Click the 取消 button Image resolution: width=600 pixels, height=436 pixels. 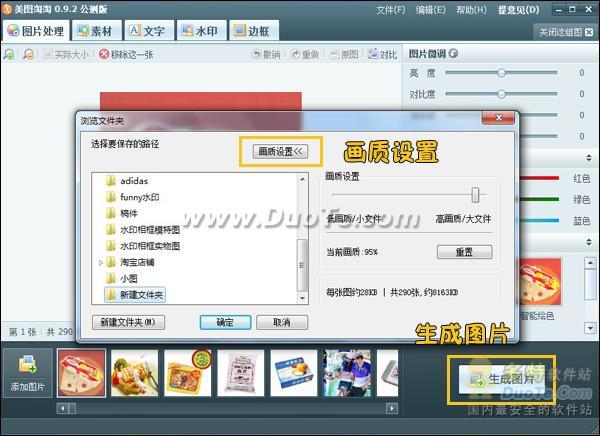pyautogui.click(x=282, y=322)
